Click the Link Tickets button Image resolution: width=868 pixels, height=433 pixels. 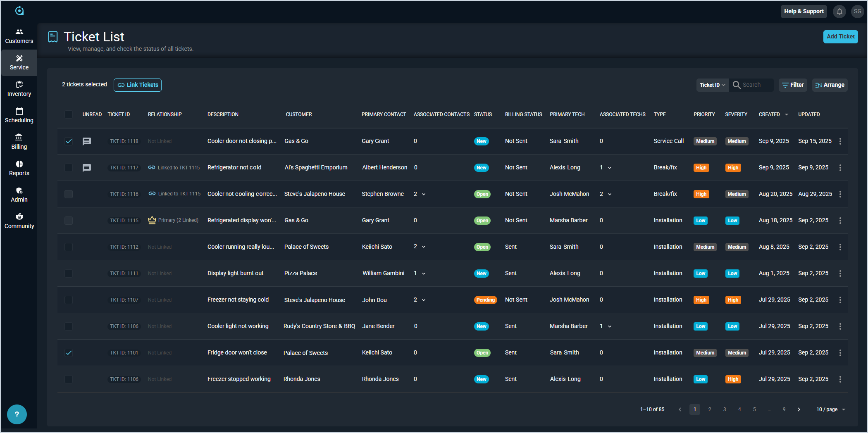(138, 85)
